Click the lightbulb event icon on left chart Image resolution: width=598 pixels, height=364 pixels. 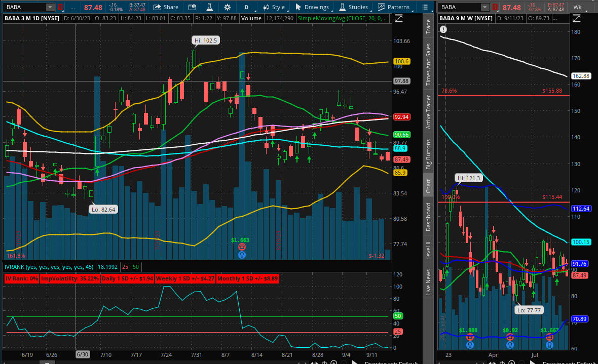pos(242,255)
